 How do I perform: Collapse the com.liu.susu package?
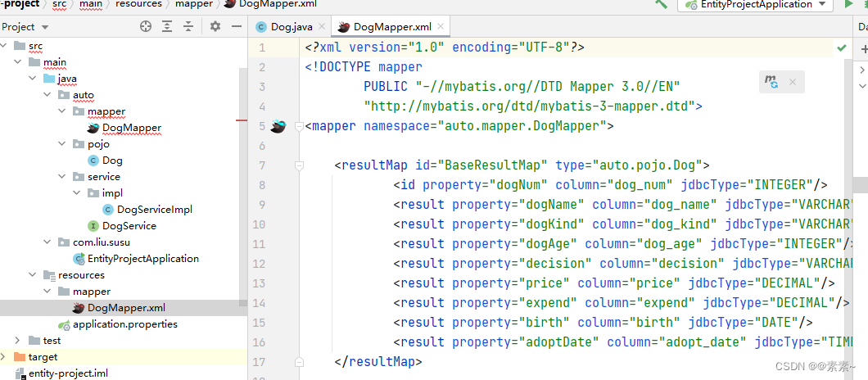click(48, 242)
